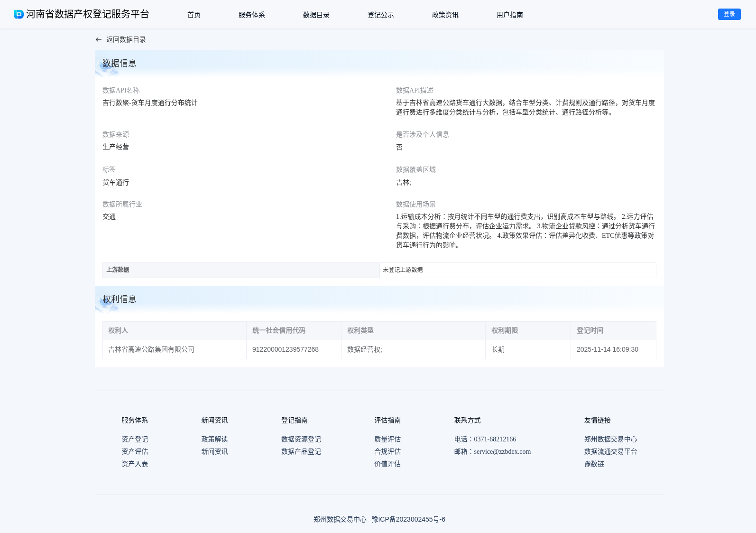
Task: Click the 未登记上游数据 table cell
Action: 518,270
